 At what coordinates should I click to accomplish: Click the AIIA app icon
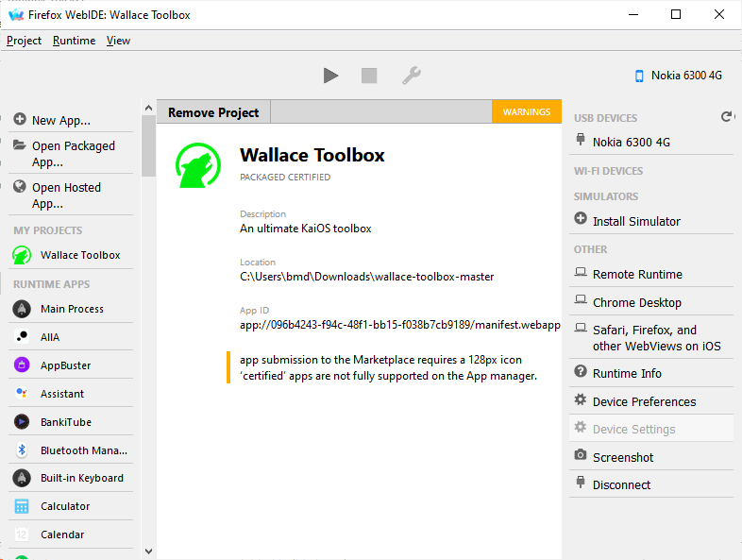tap(22, 336)
